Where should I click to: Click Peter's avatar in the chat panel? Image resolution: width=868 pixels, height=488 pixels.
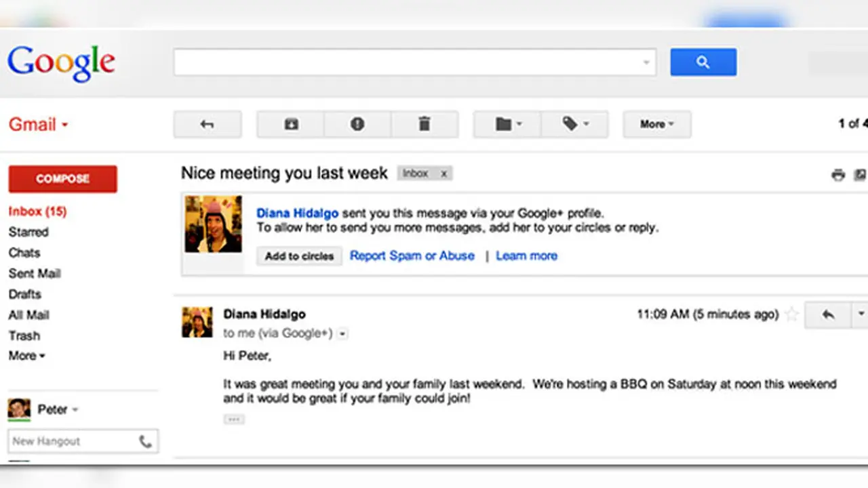coord(19,409)
